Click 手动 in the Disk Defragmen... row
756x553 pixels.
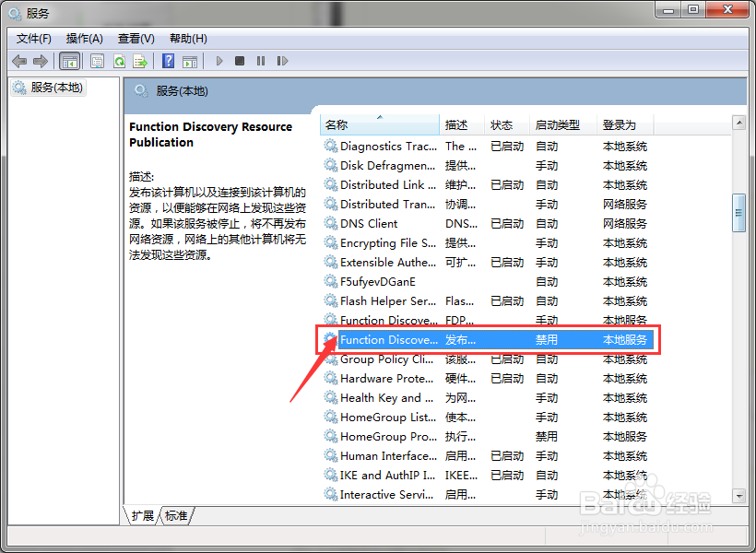click(x=547, y=165)
